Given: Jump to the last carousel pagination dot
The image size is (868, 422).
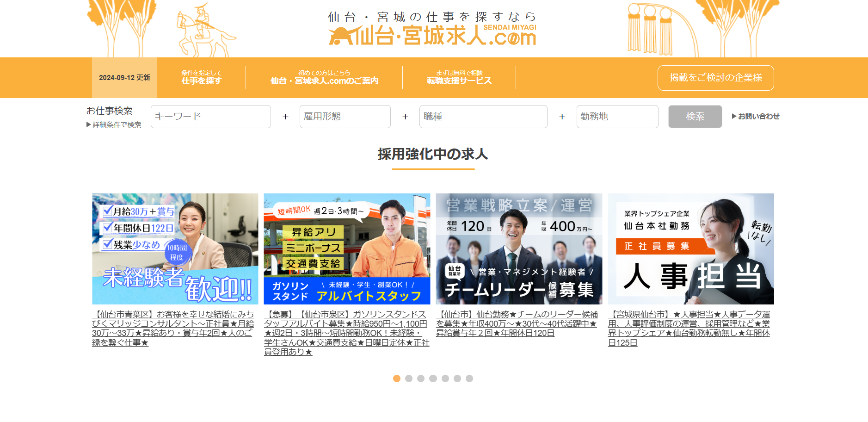Looking at the screenshot, I should [x=469, y=379].
